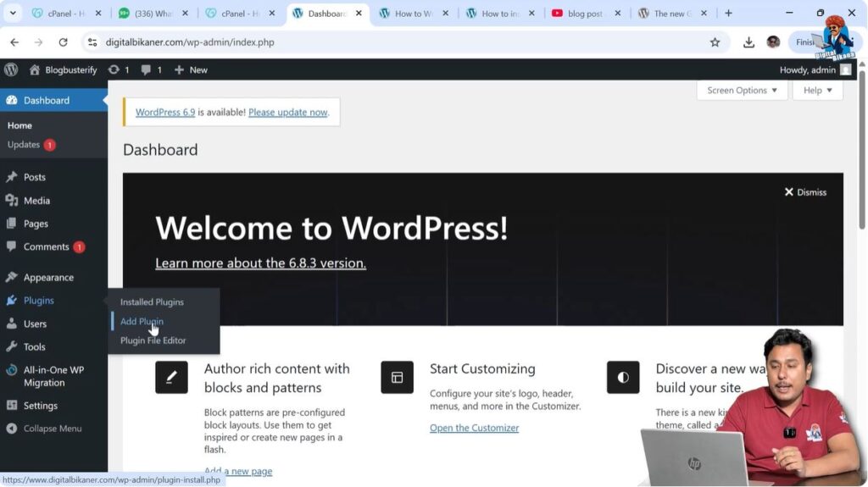Click the Please update now link

(288, 112)
